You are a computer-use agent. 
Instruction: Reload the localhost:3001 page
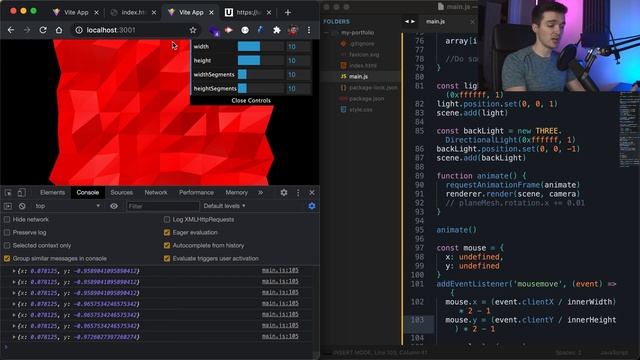click(43, 30)
